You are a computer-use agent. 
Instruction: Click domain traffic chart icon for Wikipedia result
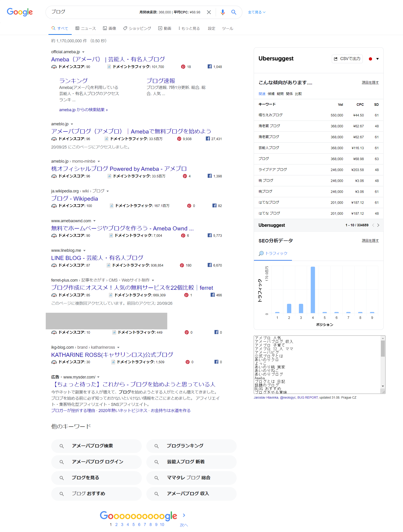[x=112, y=206]
